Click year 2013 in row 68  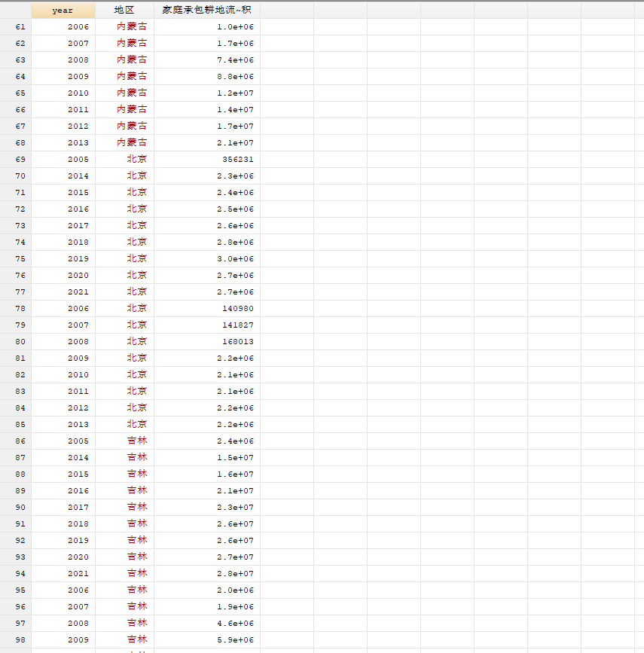coord(78,143)
